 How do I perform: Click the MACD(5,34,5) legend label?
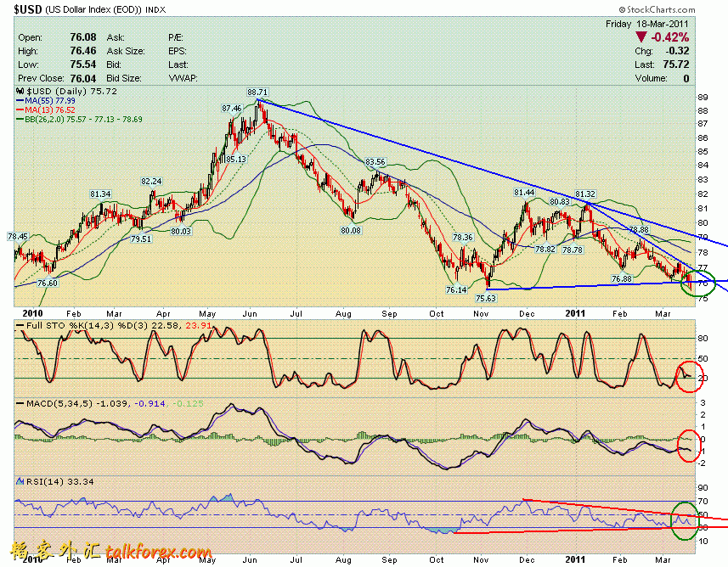point(59,404)
